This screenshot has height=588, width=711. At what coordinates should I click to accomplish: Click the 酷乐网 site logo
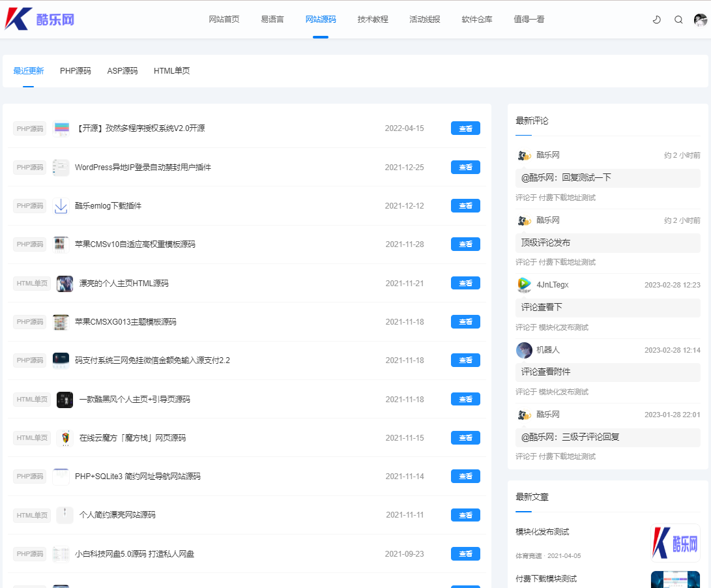(x=40, y=19)
